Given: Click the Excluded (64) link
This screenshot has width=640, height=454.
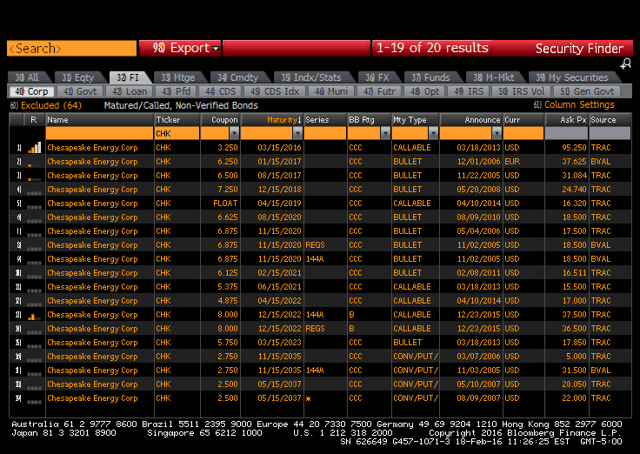Looking at the screenshot, I should 46,105.
